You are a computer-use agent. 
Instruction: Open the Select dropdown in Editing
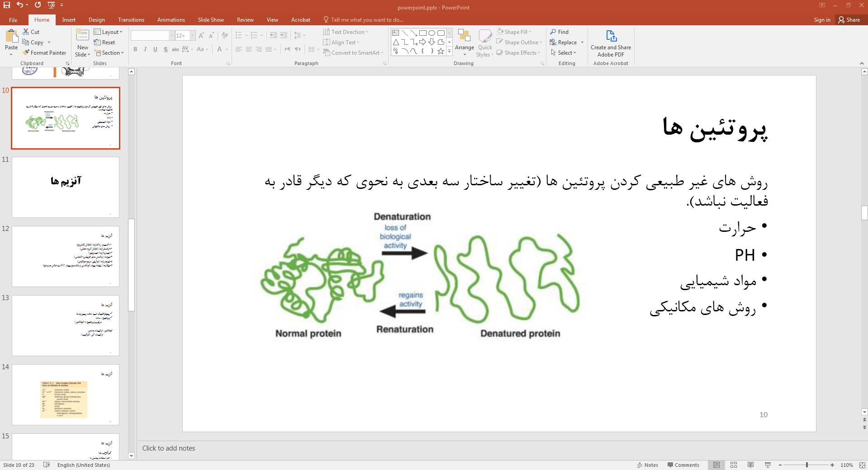[x=564, y=53]
